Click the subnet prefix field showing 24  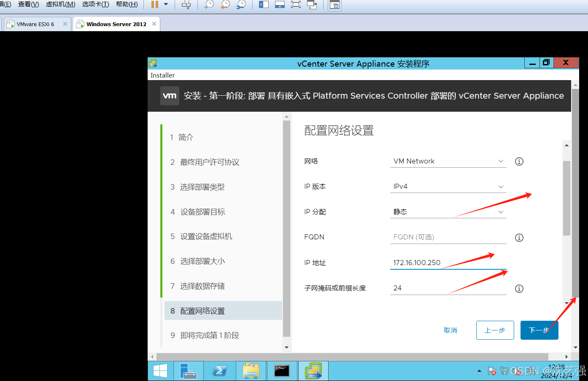(448, 288)
